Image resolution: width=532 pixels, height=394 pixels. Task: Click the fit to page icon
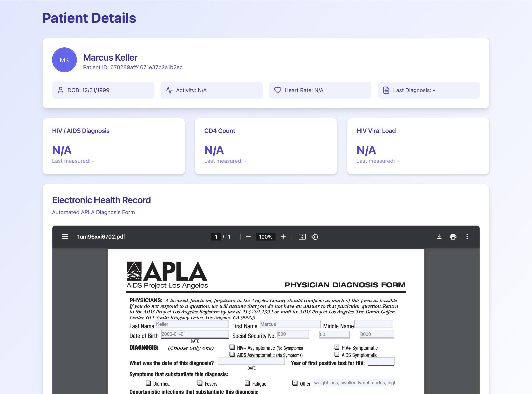302,237
